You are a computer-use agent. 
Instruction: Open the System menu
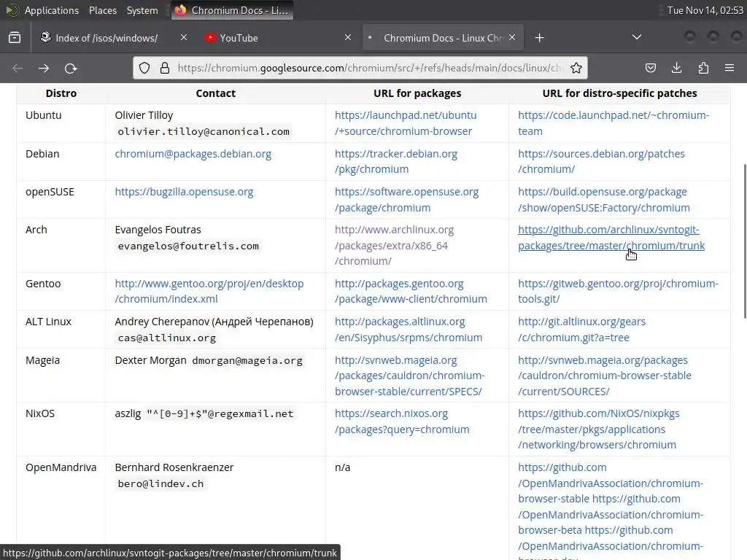[x=142, y=10]
